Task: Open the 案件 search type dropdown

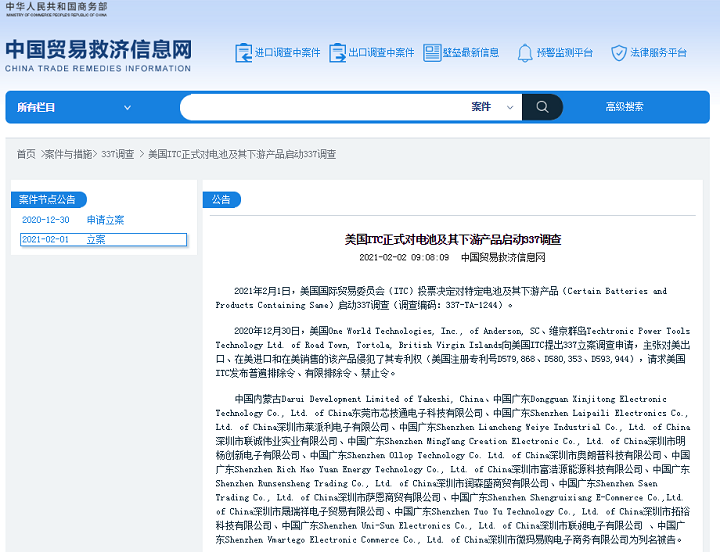Action: pyautogui.click(x=493, y=107)
